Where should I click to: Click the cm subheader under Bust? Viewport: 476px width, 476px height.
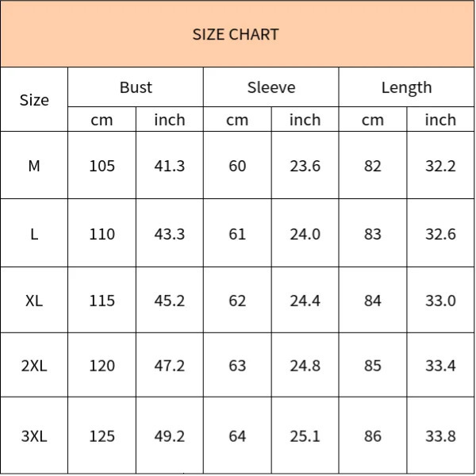coord(102,120)
